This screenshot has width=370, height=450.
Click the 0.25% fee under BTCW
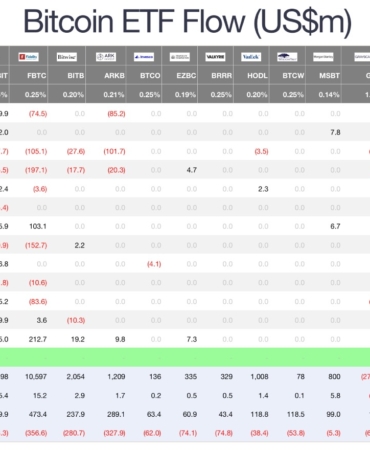[293, 95]
